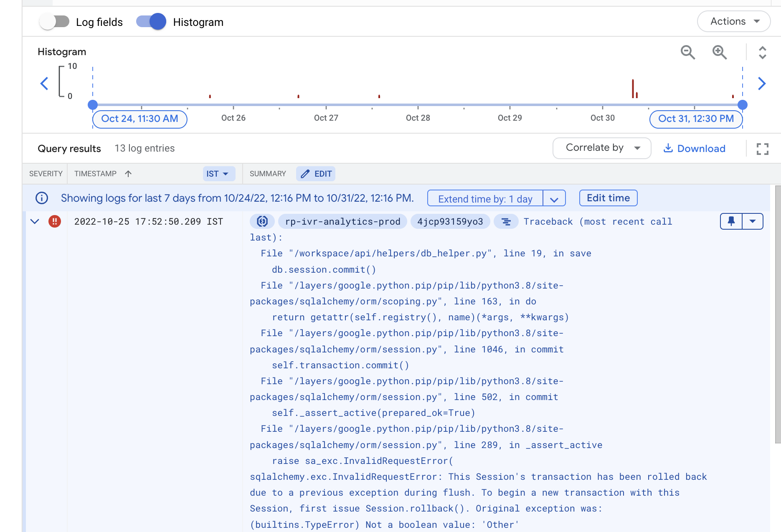The width and height of the screenshot is (781, 532).
Task: Open the Actions dropdown
Action: coord(733,21)
